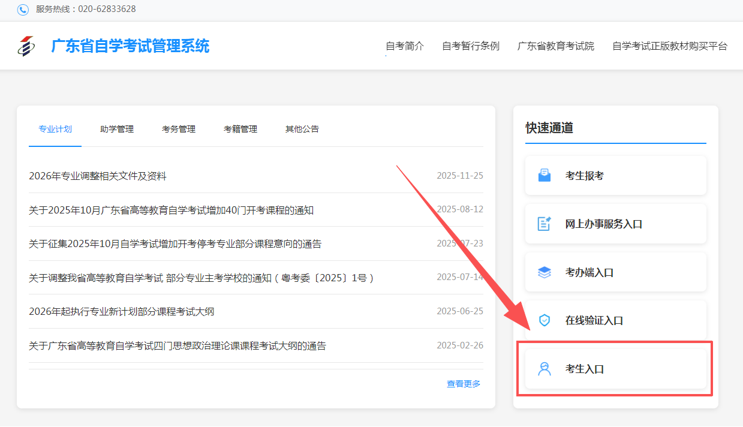Select the 其他公告 tab
This screenshot has height=427, width=743.
click(302, 129)
